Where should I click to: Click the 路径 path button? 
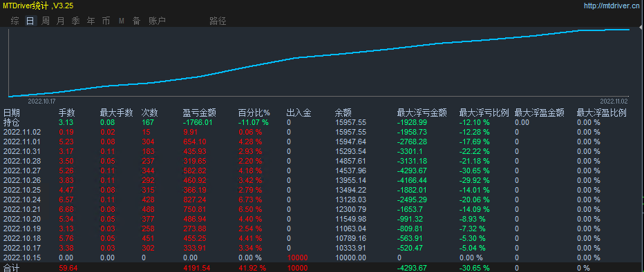[x=218, y=21]
